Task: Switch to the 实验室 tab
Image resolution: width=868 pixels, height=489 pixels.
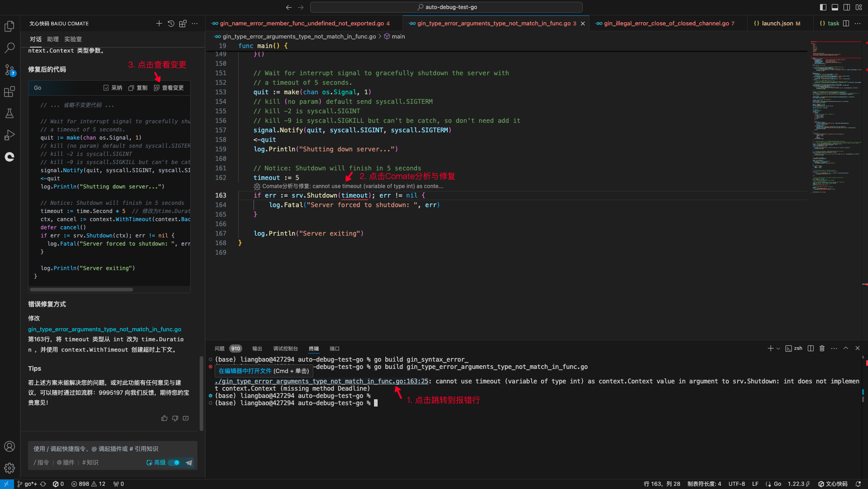Action: pyautogui.click(x=73, y=39)
